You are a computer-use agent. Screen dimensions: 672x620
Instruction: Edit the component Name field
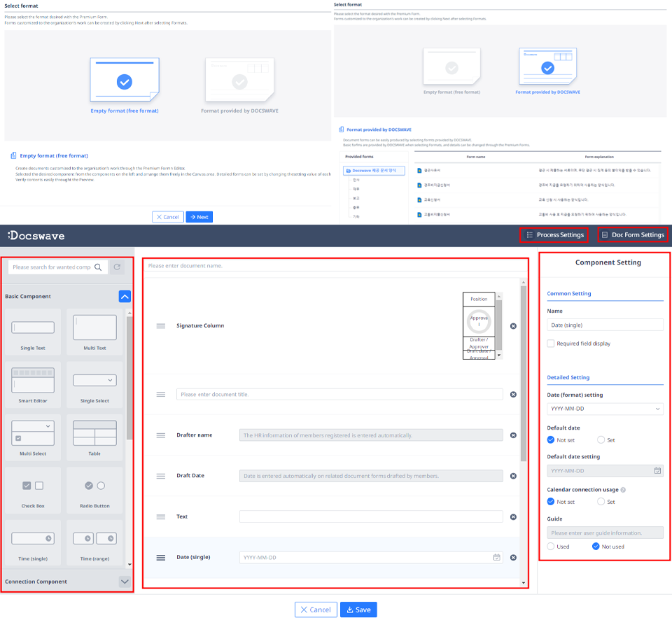(x=605, y=325)
